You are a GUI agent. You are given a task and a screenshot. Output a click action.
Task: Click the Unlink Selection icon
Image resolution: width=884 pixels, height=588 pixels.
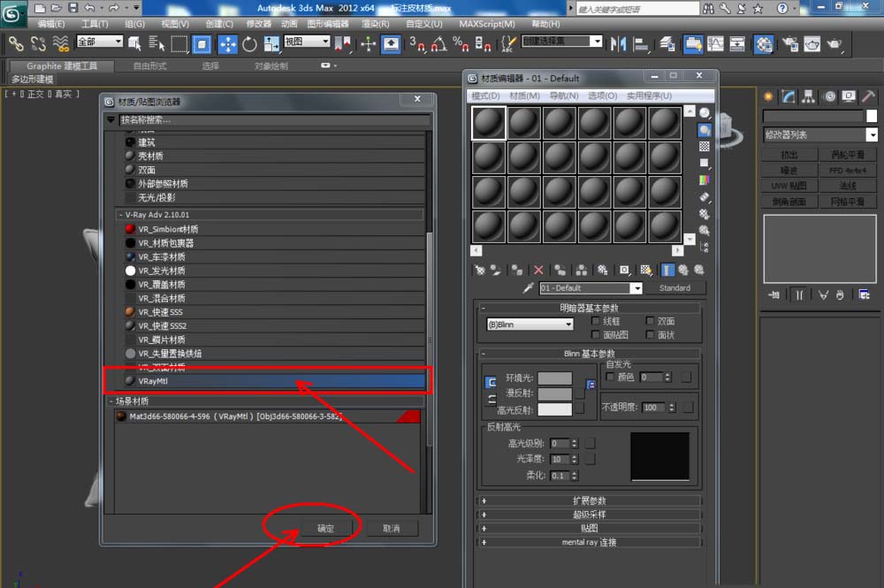[38, 44]
